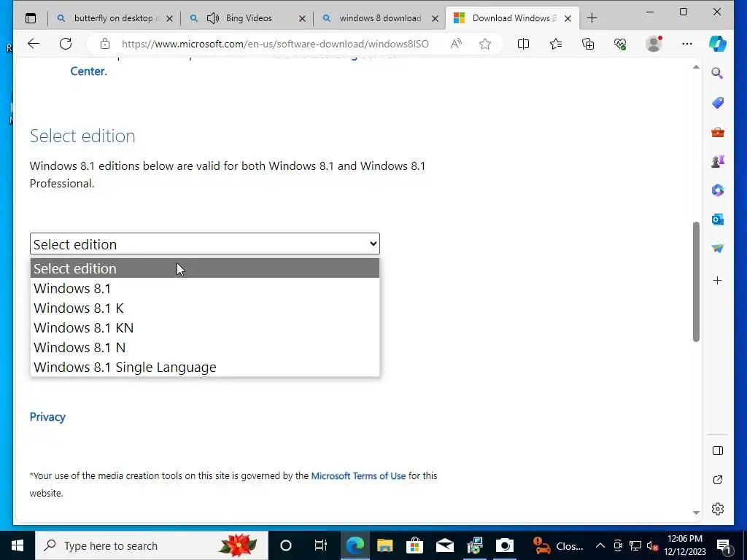Switch to 'windows 8 download' tab
The width and height of the screenshot is (747, 560).
[379, 18]
